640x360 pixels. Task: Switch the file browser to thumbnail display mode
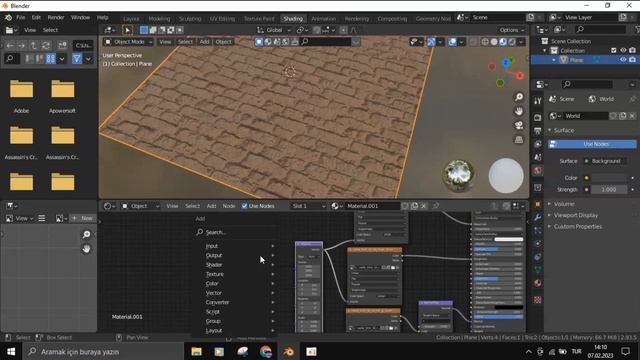pyautogui.click(x=51, y=59)
